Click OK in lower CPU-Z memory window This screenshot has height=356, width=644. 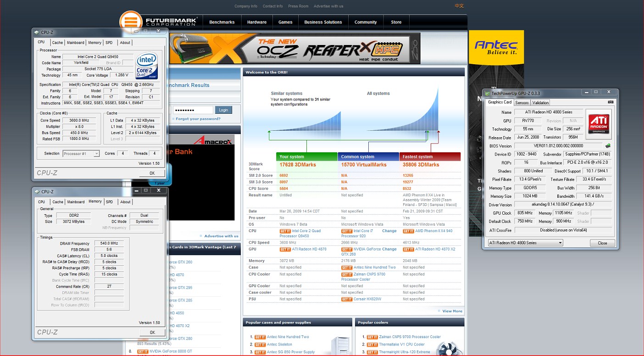pos(152,333)
